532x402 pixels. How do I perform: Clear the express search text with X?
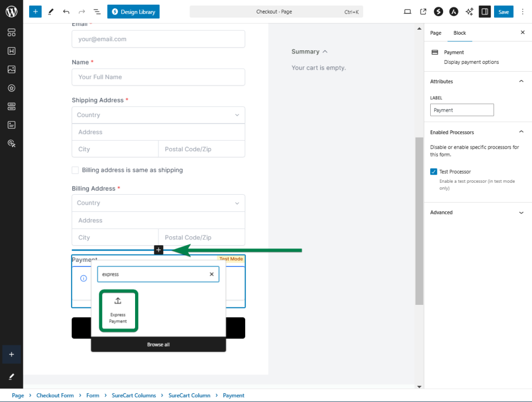click(211, 274)
